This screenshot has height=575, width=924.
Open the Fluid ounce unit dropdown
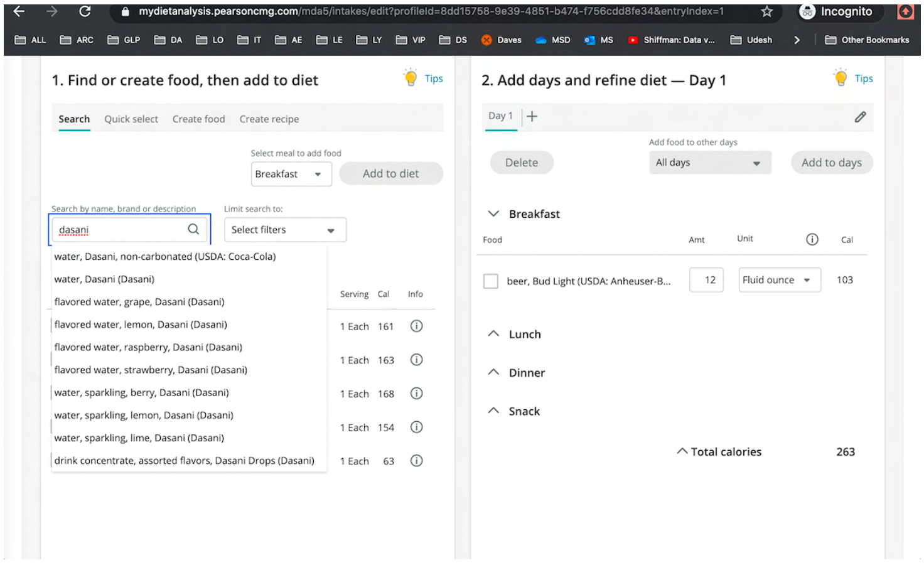pos(779,280)
